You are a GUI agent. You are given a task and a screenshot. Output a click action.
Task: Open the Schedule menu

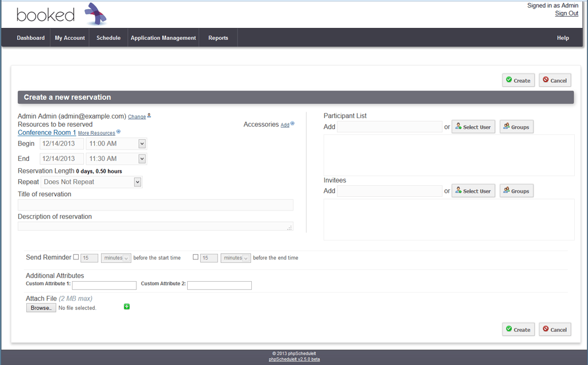coord(108,38)
